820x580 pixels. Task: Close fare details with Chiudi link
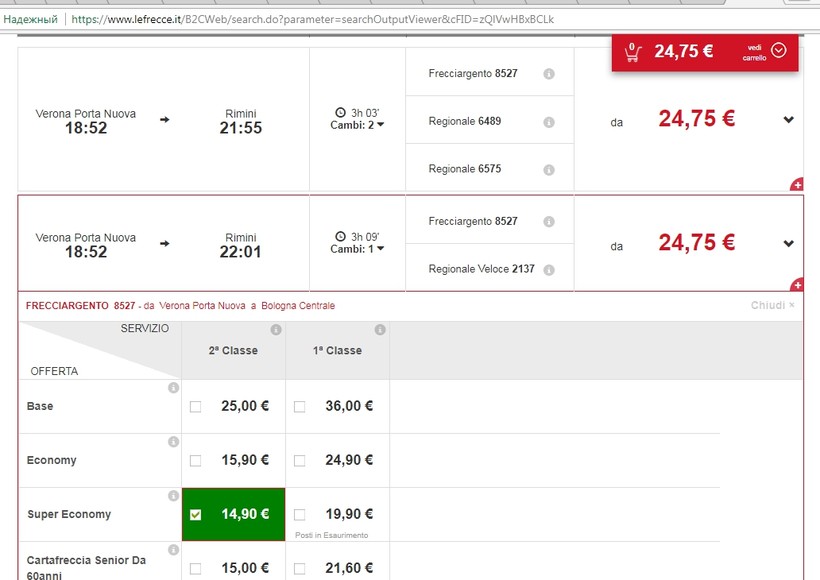point(772,306)
